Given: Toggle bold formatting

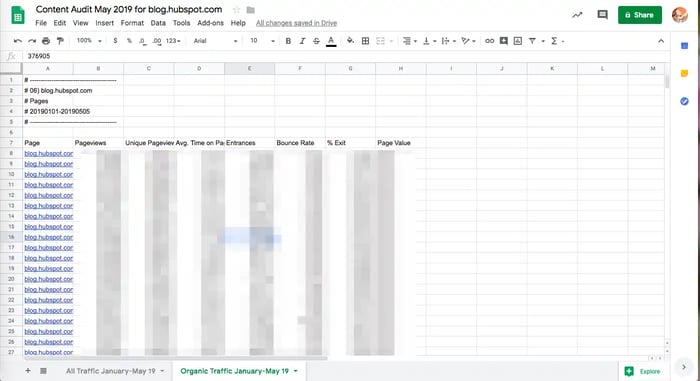Looking at the screenshot, I should pyautogui.click(x=288, y=41).
